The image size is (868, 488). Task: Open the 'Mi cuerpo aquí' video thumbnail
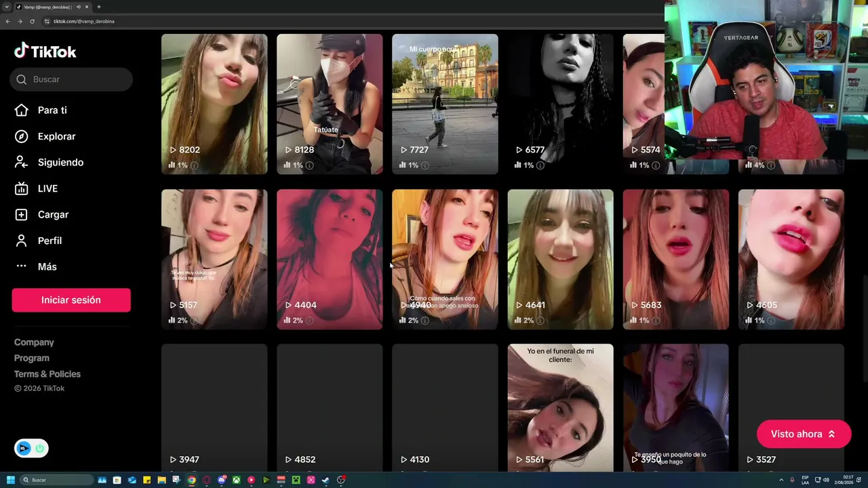pyautogui.click(x=445, y=104)
